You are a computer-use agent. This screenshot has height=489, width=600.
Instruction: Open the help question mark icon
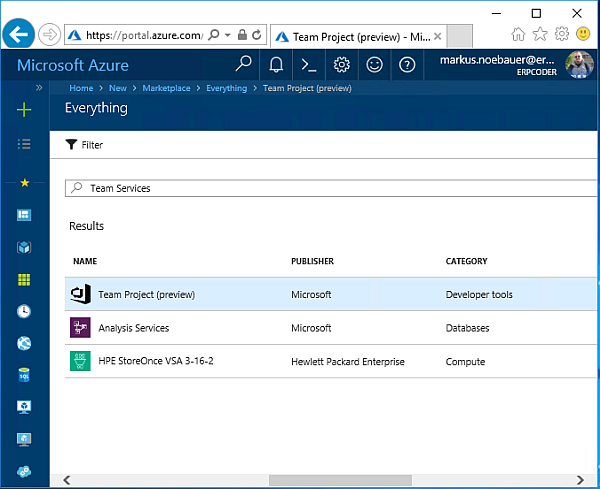click(406, 65)
